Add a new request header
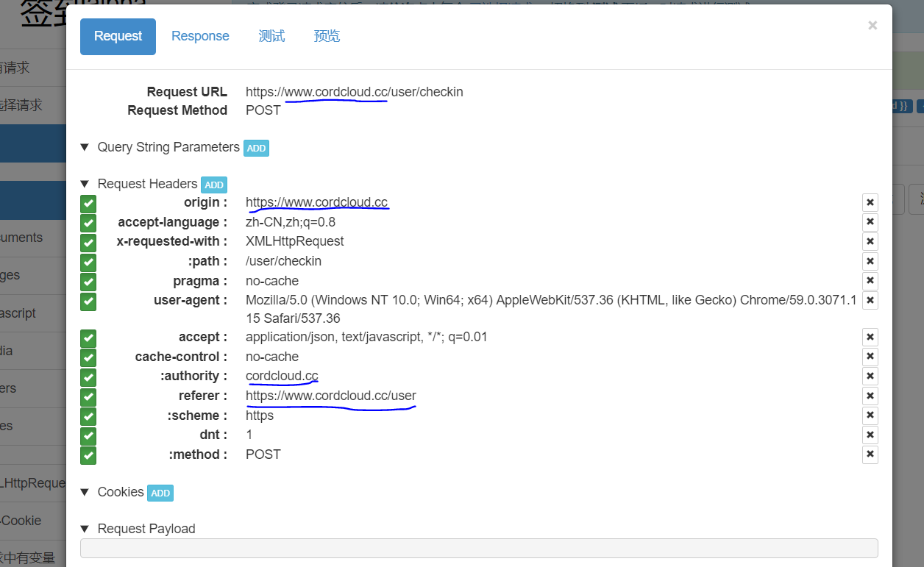This screenshot has width=924, height=567. click(213, 185)
